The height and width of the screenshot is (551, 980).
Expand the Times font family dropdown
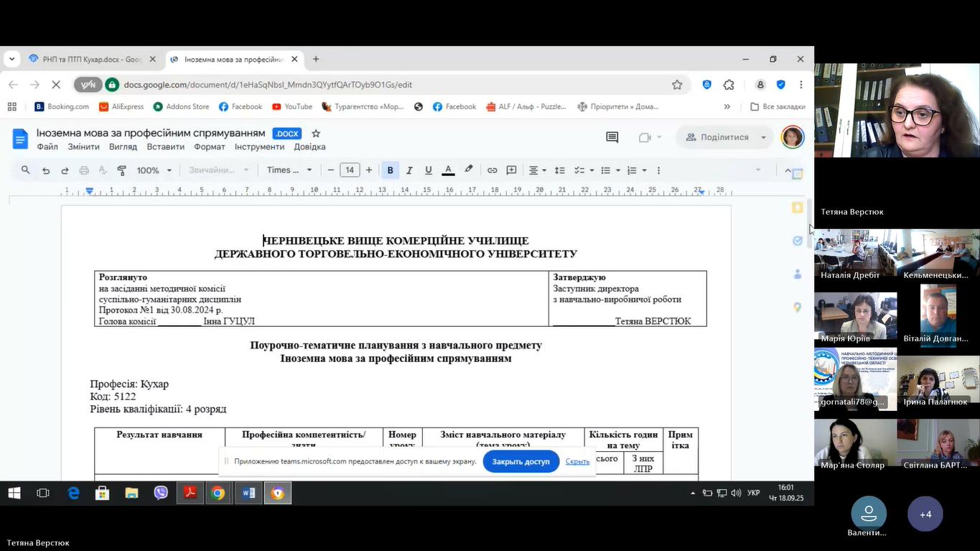click(289, 170)
